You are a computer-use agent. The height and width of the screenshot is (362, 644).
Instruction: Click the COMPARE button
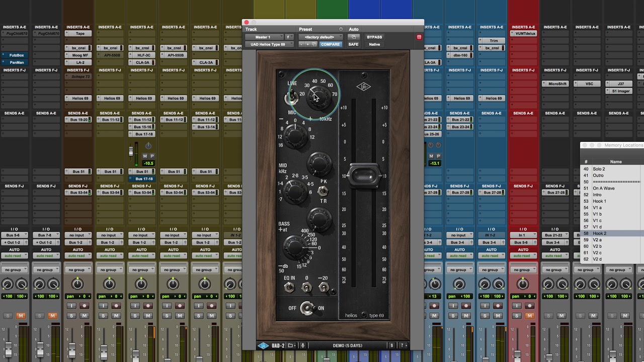[x=330, y=44]
